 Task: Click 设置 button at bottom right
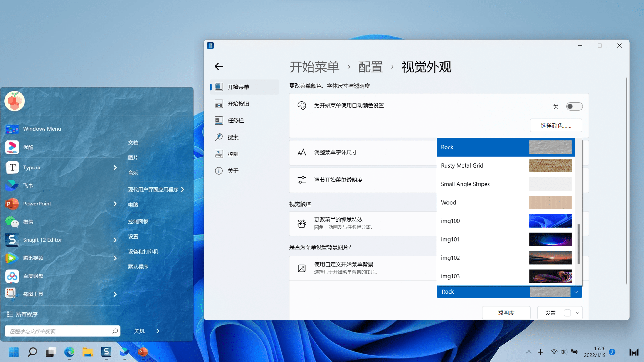pos(550,313)
